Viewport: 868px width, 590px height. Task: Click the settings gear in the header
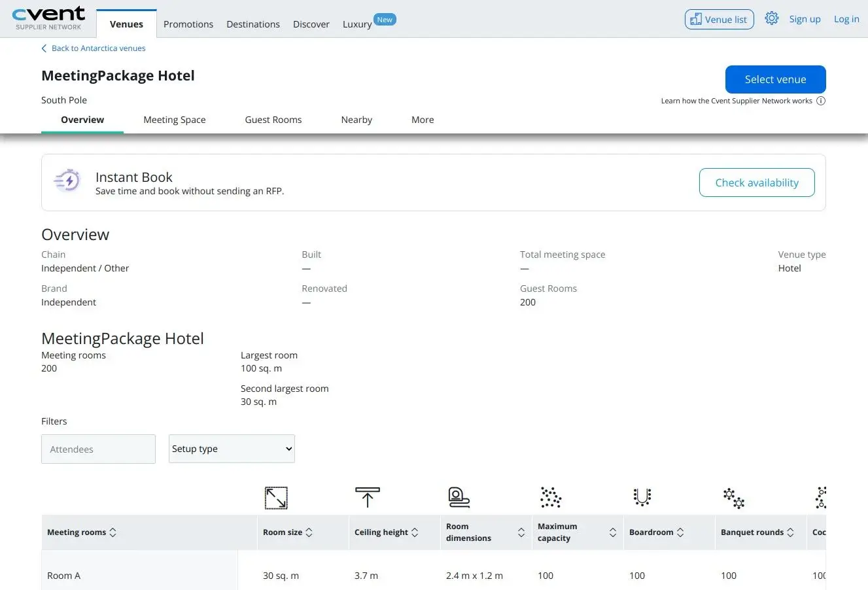[772, 18]
